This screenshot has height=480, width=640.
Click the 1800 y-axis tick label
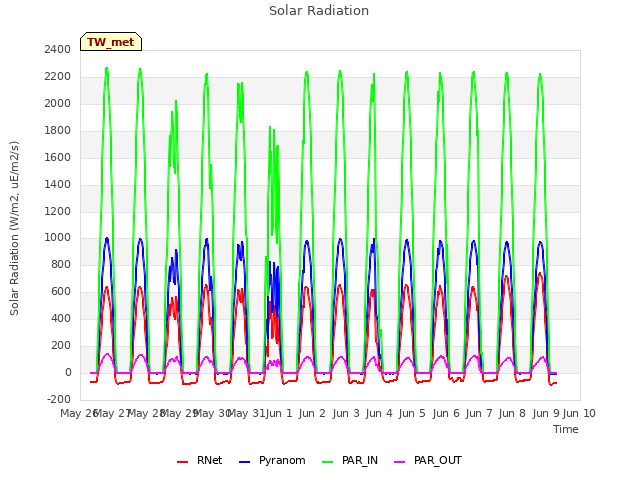(x=58, y=130)
